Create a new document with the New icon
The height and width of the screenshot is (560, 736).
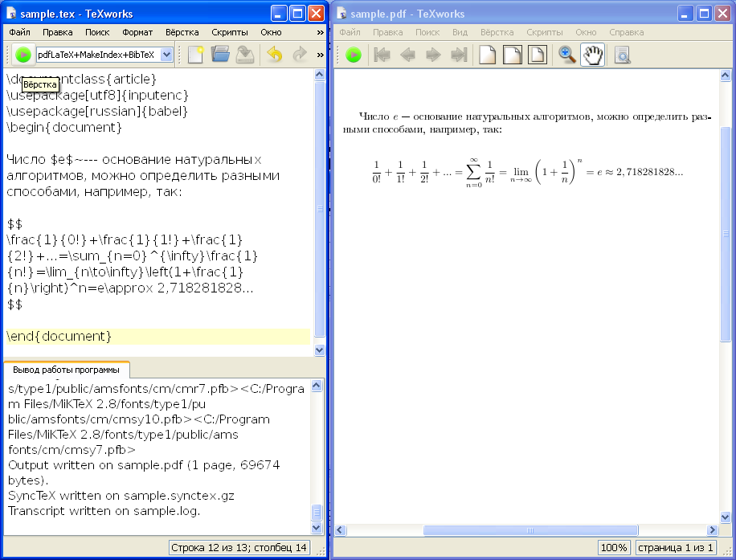(195, 55)
